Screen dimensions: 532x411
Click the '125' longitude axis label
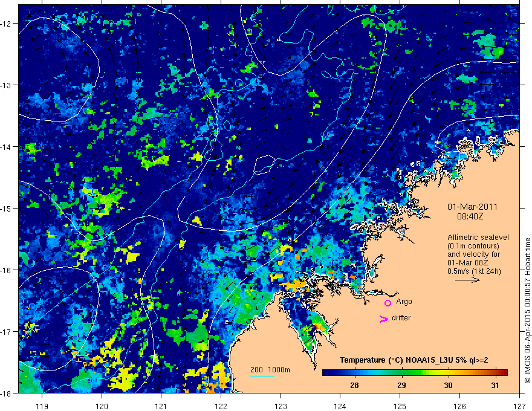[400, 406]
